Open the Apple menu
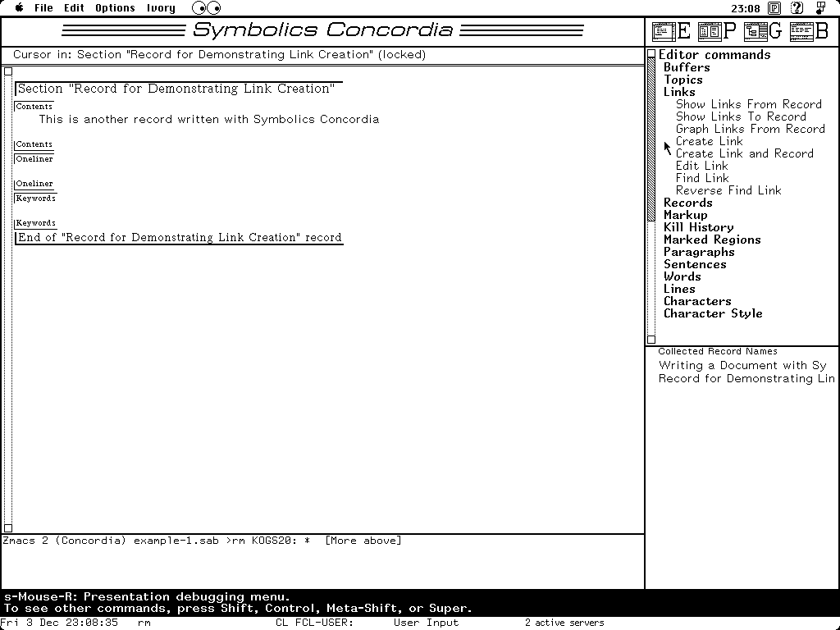Screen dimensions: 840x630 [x=20, y=8]
